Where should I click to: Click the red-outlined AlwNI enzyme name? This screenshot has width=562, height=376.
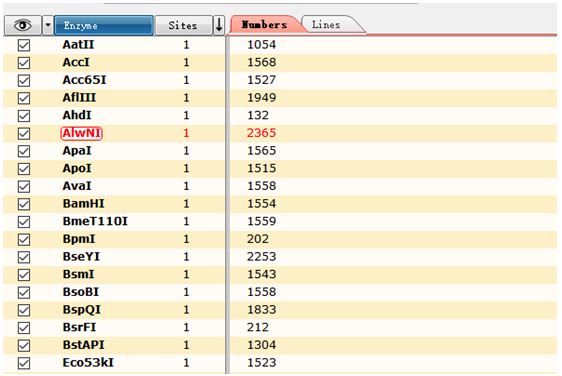(81, 133)
